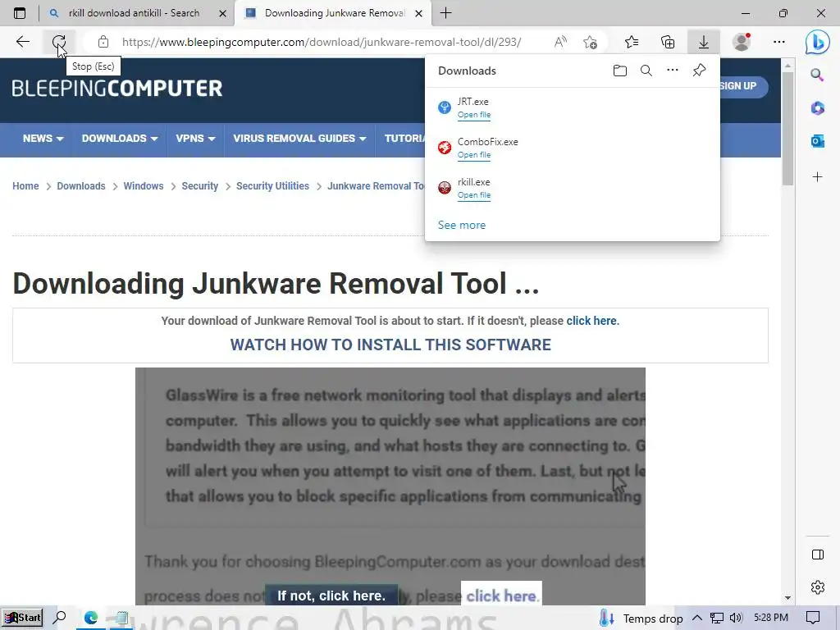Open more options in Downloads panel
Viewport: 840px width, 630px height.
pos(673,71)
